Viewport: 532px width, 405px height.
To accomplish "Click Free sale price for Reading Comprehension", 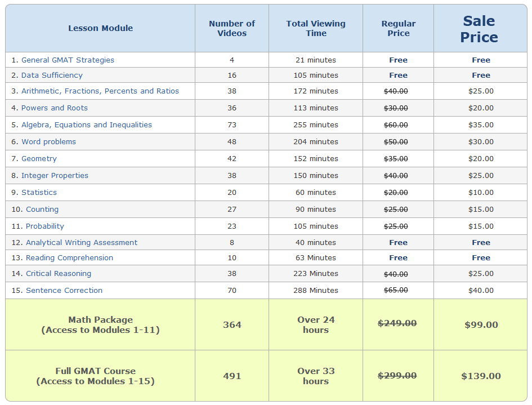I will (x=481, y=258).
